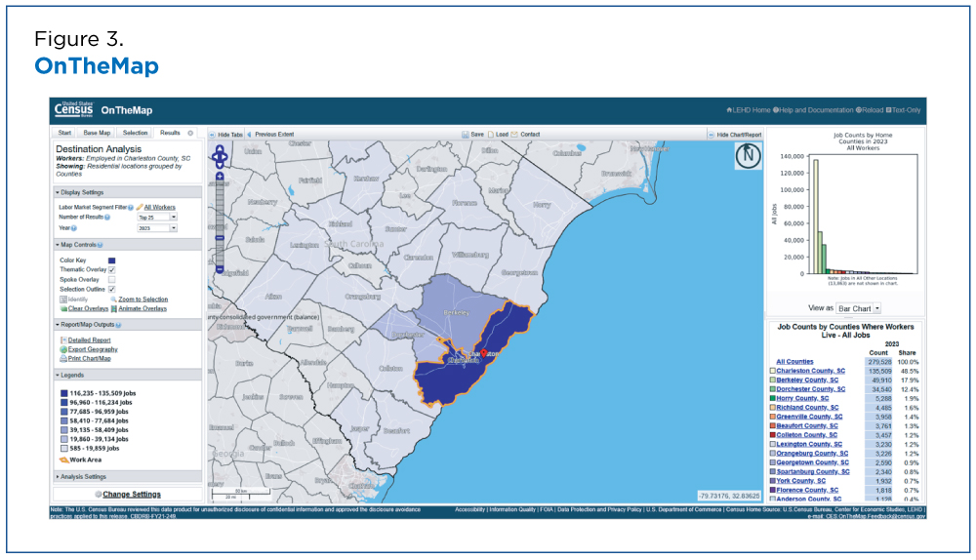
Task: Click the Clear Overlays icon
Action: pyautogui.click(x=63, y=308)
